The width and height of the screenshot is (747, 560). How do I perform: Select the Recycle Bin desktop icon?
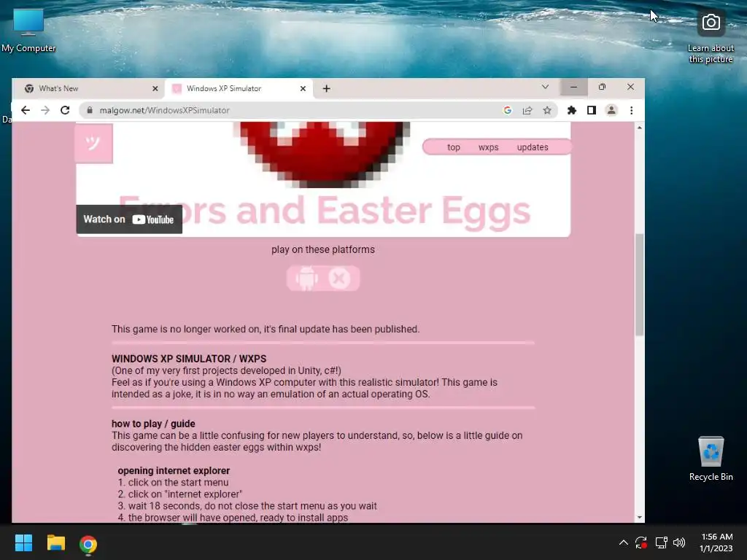coord(711,459)
